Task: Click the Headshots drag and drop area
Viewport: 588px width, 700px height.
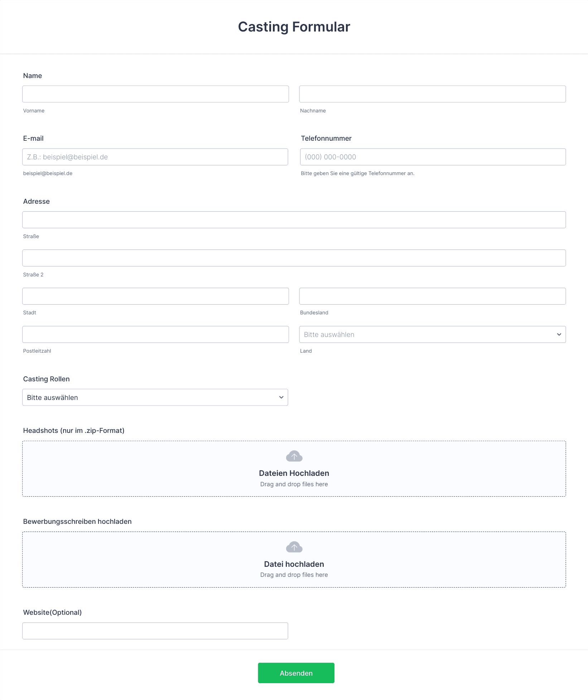Action: pos(294,469)
